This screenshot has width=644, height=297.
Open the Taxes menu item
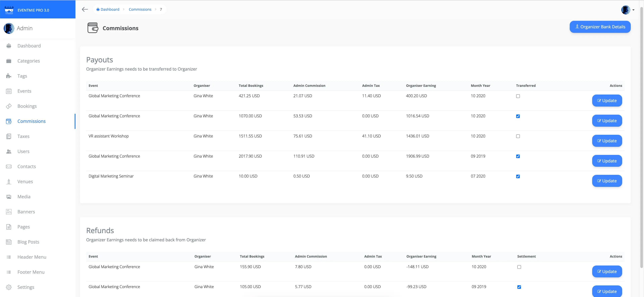point(23,136)
